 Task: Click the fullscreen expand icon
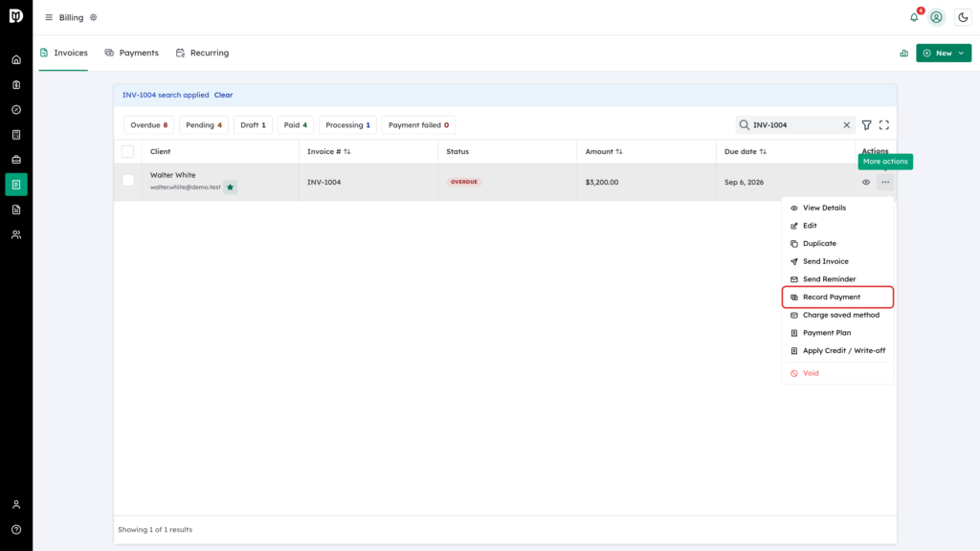point(883,125)
